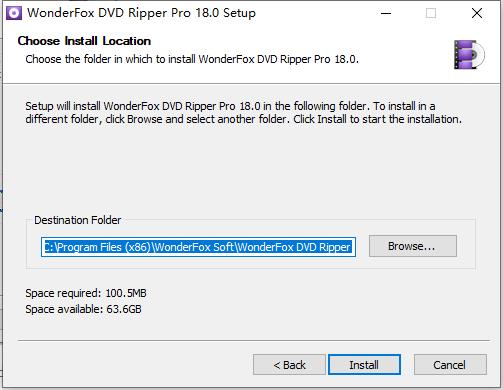Viewport: 503px width, 390px height.
Task: Click the Space available 63.6GB text
Action: [x=83, y=309]
